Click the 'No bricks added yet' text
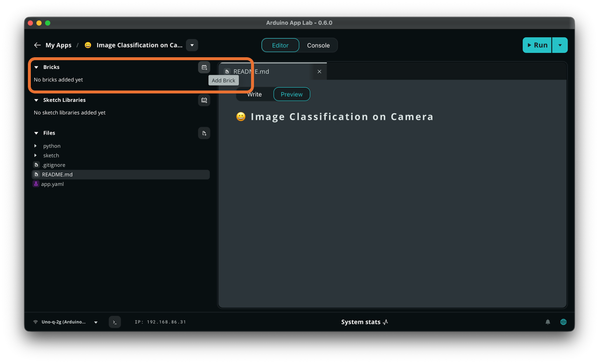Image resolution: width=599 pixels, height=364 pixels. 58,80
